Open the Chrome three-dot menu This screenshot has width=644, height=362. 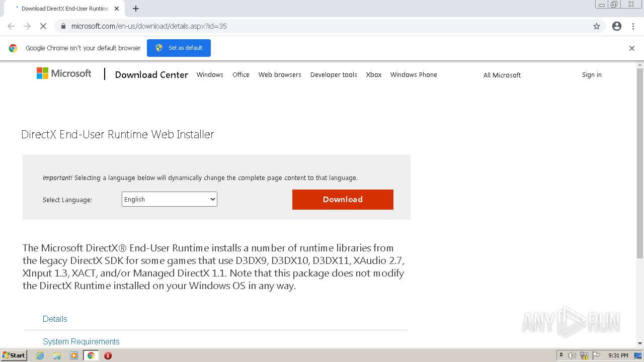633,26
